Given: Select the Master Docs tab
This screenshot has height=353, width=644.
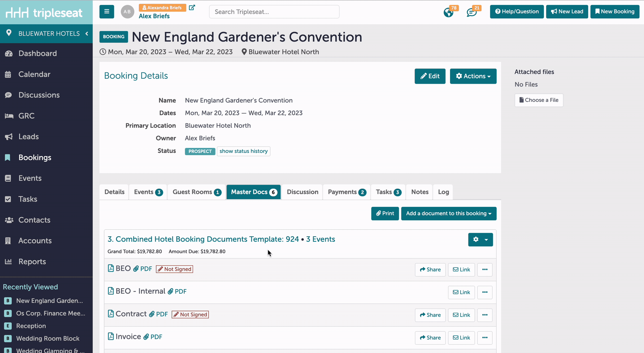Looking at the screenshot, I should click(254, 192).
